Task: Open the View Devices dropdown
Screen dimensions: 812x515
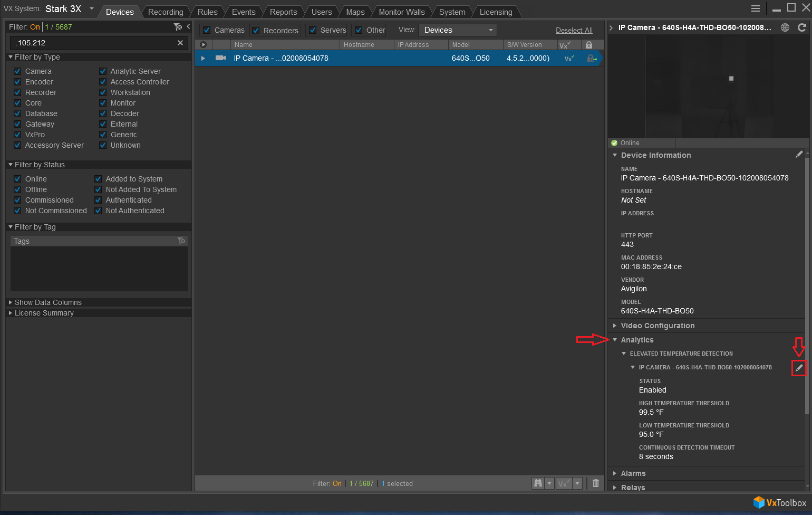Action: coord(458,30)
